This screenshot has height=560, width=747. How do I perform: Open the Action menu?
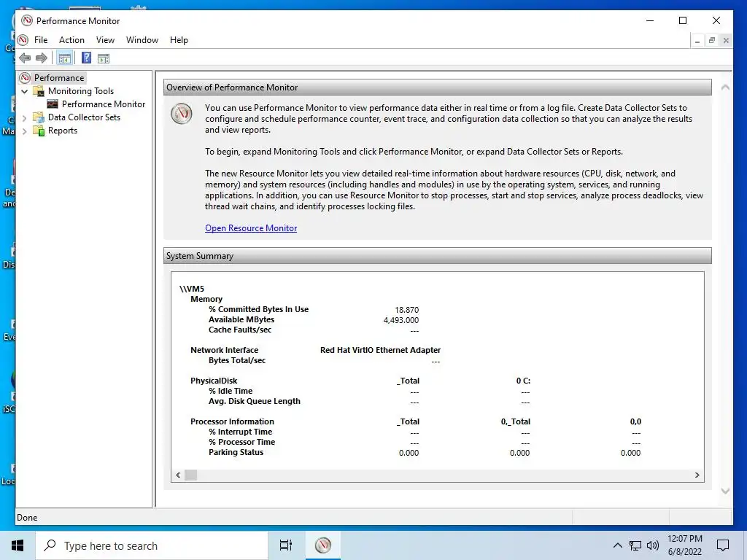tap(71, 40)
